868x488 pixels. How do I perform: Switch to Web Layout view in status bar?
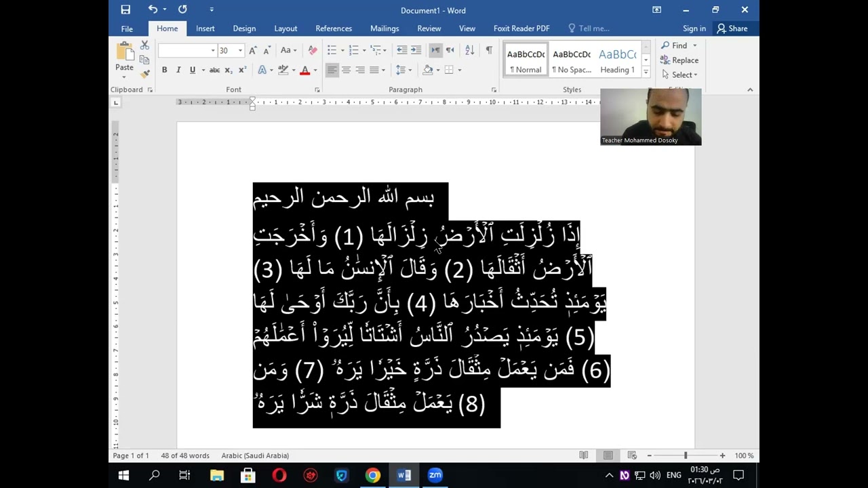(x=632, y=455)
